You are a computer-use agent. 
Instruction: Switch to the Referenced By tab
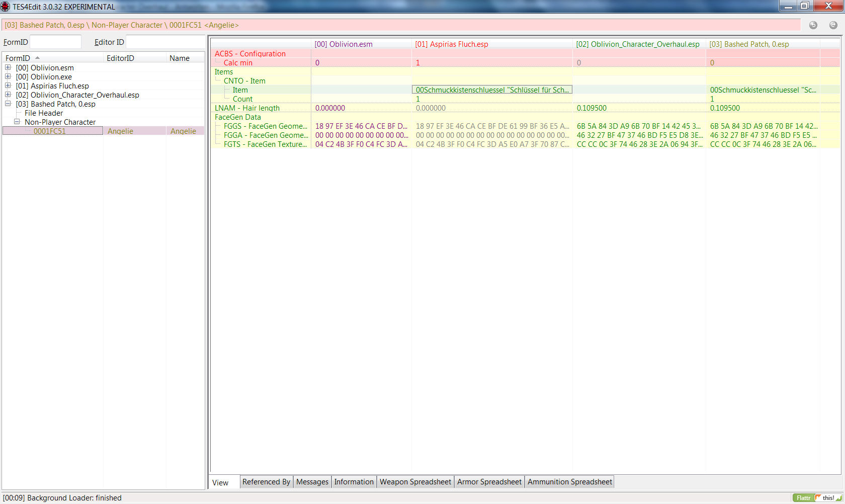[x=266, y=482]
